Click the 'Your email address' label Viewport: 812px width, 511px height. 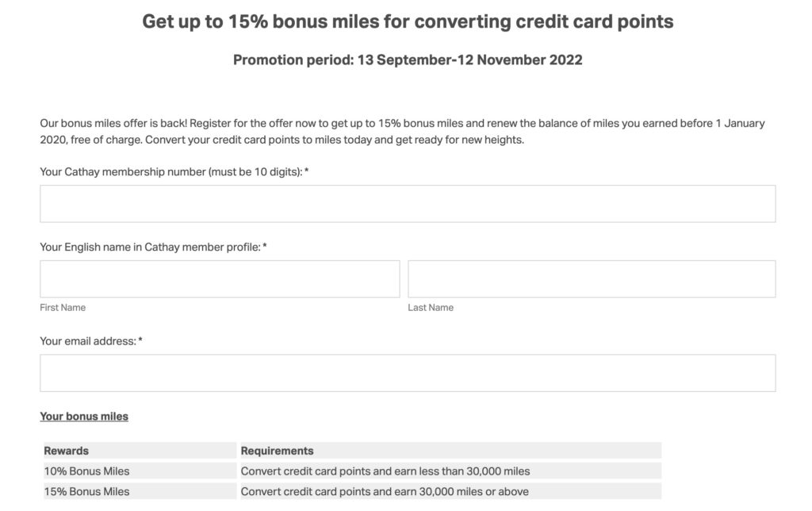click(91, 341)
